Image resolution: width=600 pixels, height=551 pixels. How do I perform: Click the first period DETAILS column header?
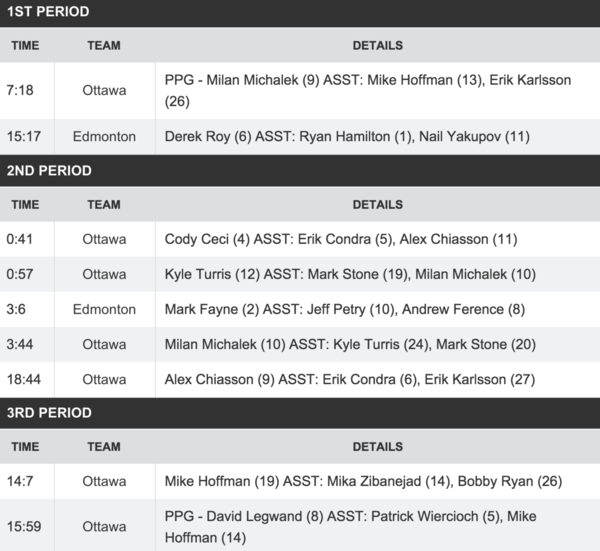(x=377, y=45)
